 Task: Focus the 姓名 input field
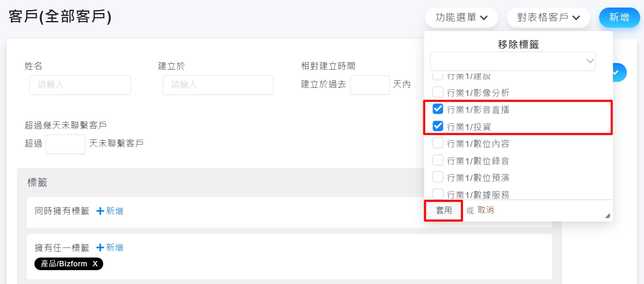point(80,85)
